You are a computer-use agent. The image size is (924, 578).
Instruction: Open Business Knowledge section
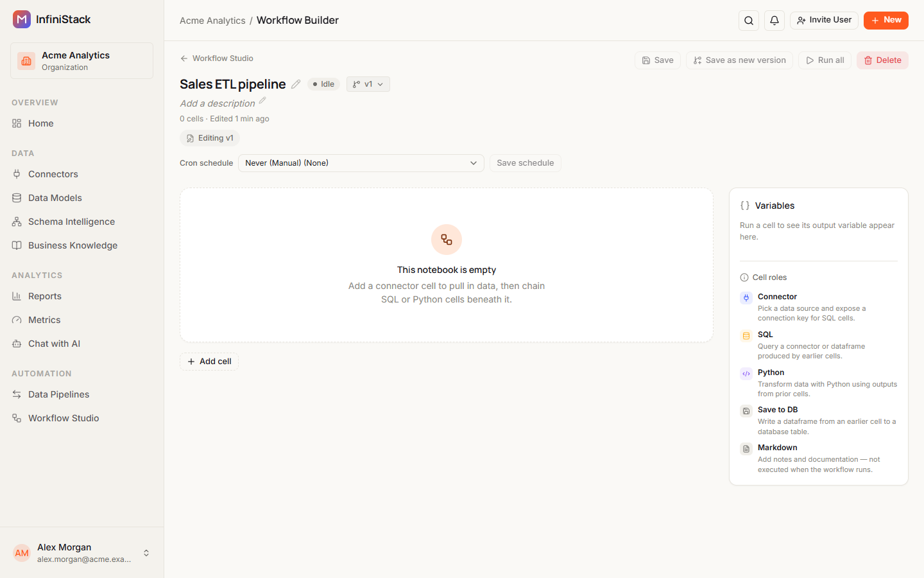[81, 245]
